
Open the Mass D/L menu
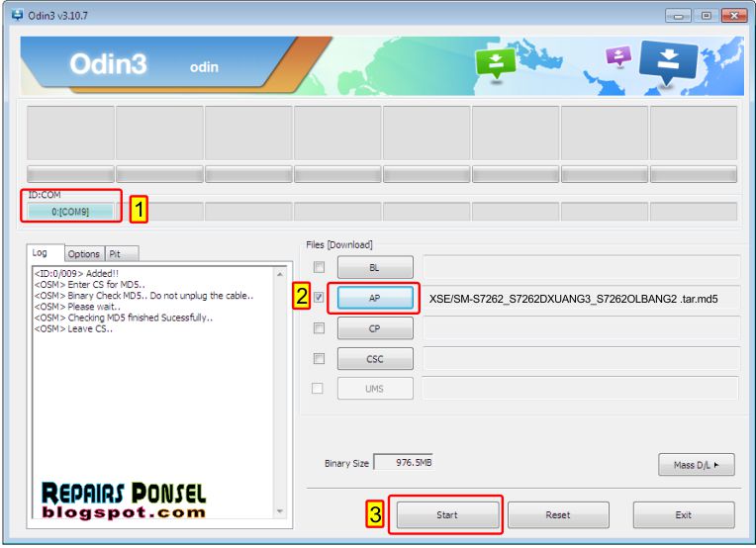pyautogui.click(x=697, y=465)
